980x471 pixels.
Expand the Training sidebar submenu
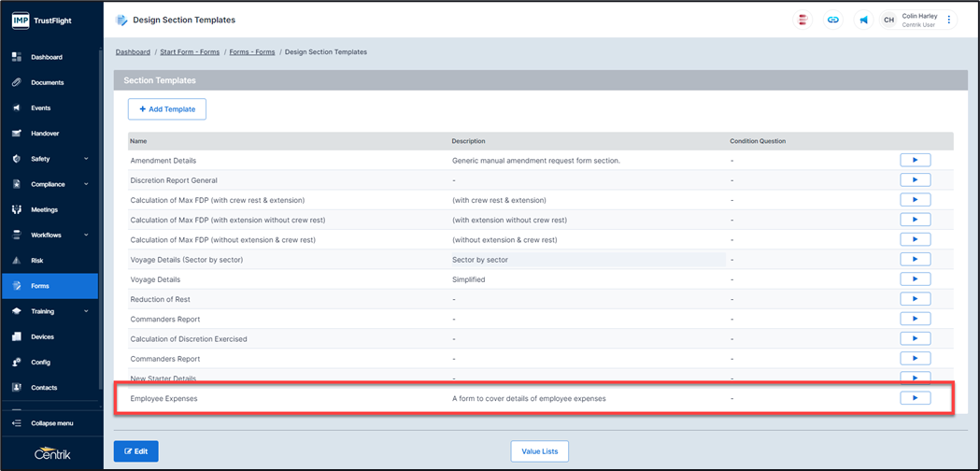pyautogui.click(x=86, y=311)
